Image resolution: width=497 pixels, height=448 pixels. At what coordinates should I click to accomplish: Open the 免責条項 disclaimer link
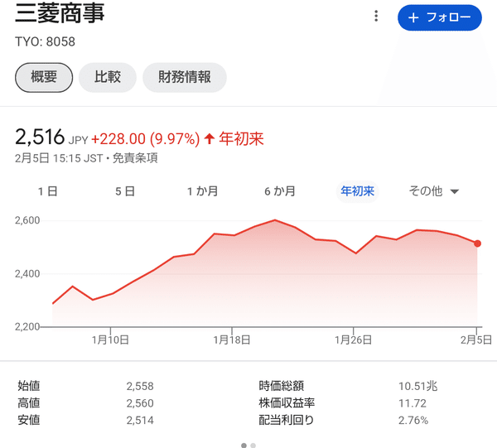click(135, 158)
